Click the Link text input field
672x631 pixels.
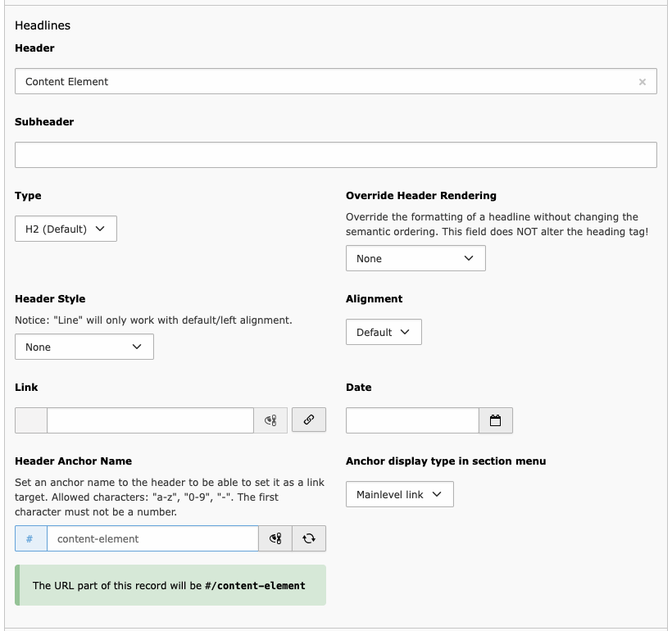(x=150, y=420)
